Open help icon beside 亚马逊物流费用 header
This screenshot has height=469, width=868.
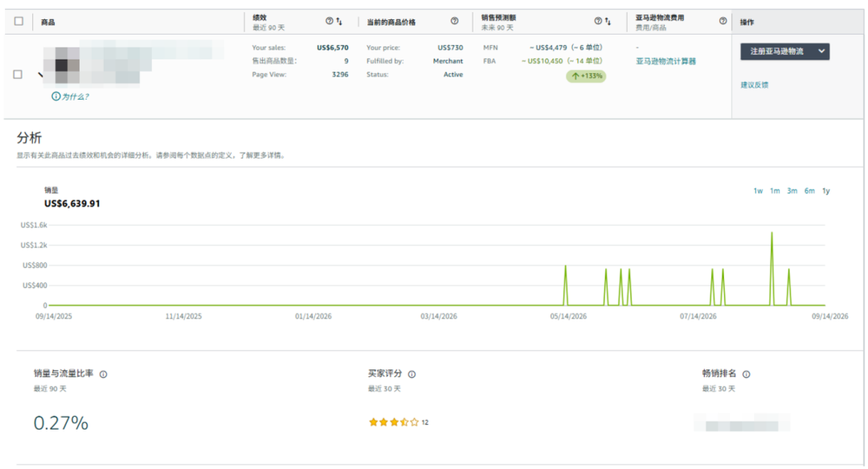pos(723,21)
